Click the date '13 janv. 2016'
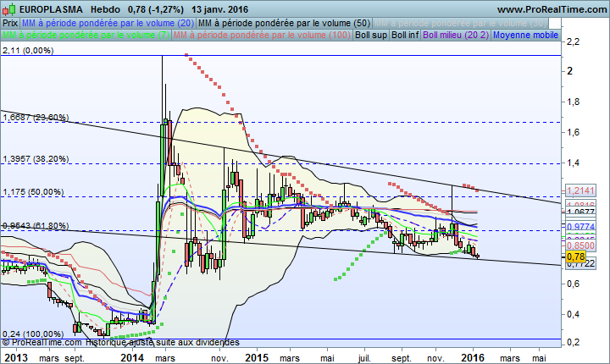The width and height of the screenshot is (610, 364). pyautogui.click(x=219, y=9)
